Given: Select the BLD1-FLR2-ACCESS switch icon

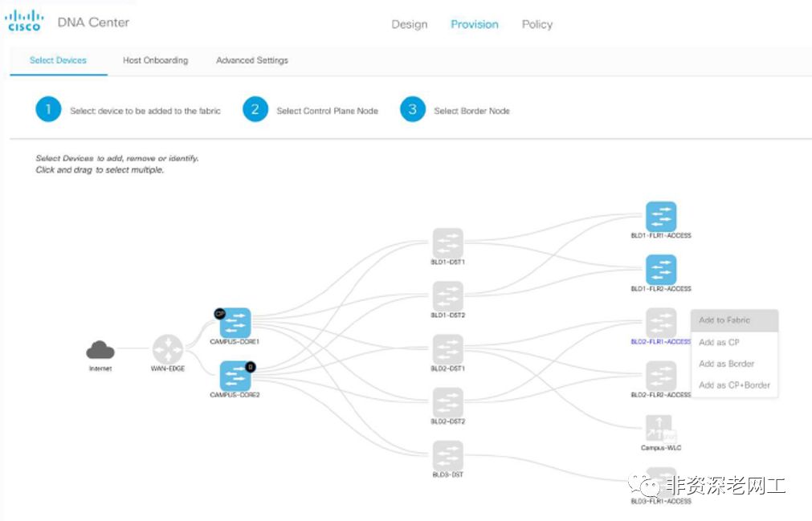Looking at the screenshot, I should pyautogui.click(x=661, y=270).
